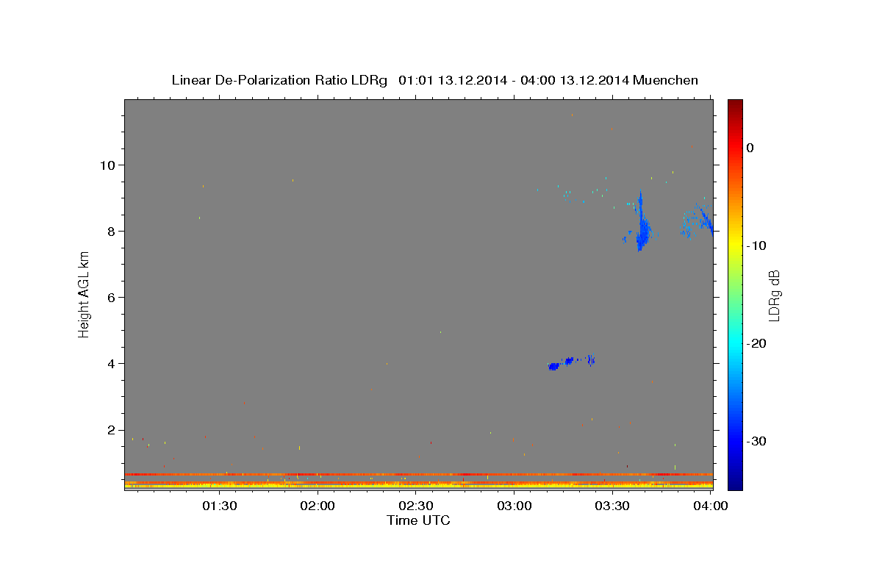The width and height of the screenshot is (882, 588).
Task: Click the height tick label 10
Action: click(x=109, y=165)
